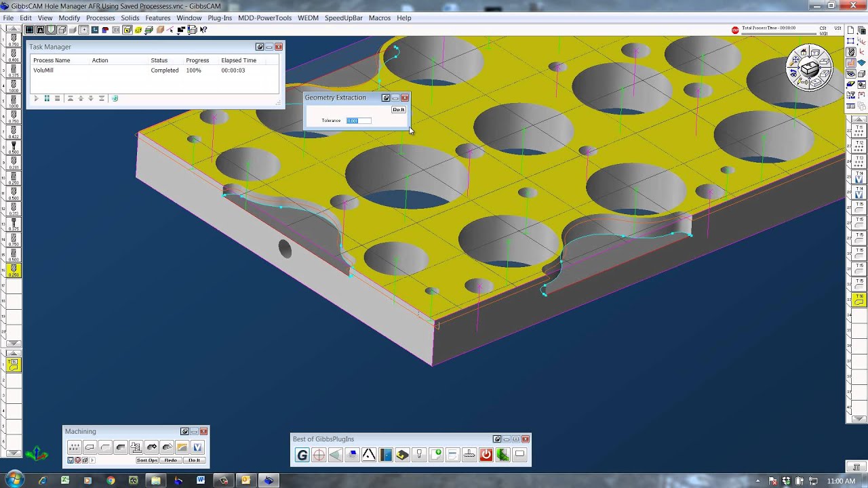Toggle Task Manager palette pin button
Image resolution: width=868 pixels, height=488 pixels.
[260, 47]
